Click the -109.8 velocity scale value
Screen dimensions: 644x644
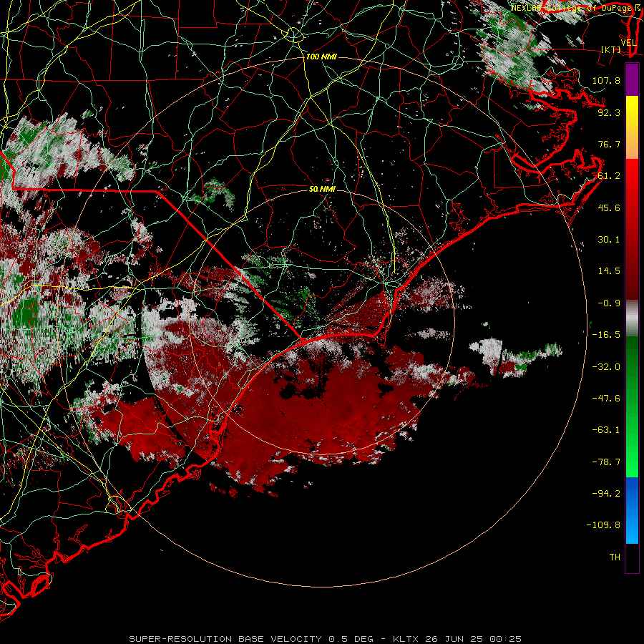click(x=603, y=525)
